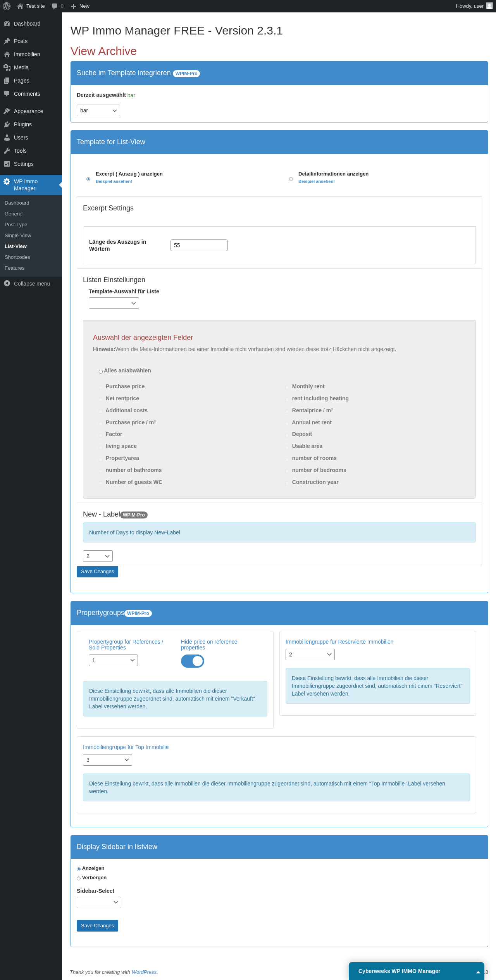Check the Purchase price checkbox
This screenshot has height=980, width=496.
[x=101, y=387]
